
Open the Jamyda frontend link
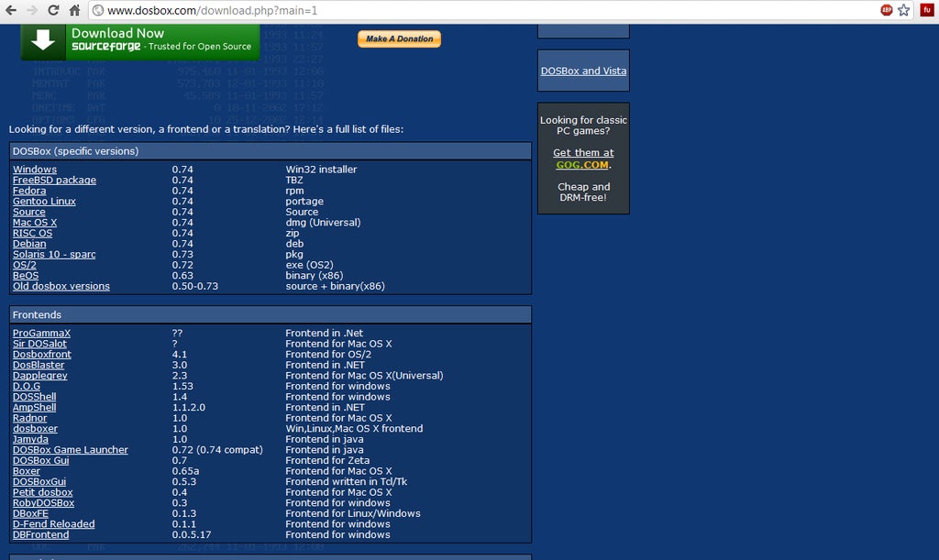[30, 439]
